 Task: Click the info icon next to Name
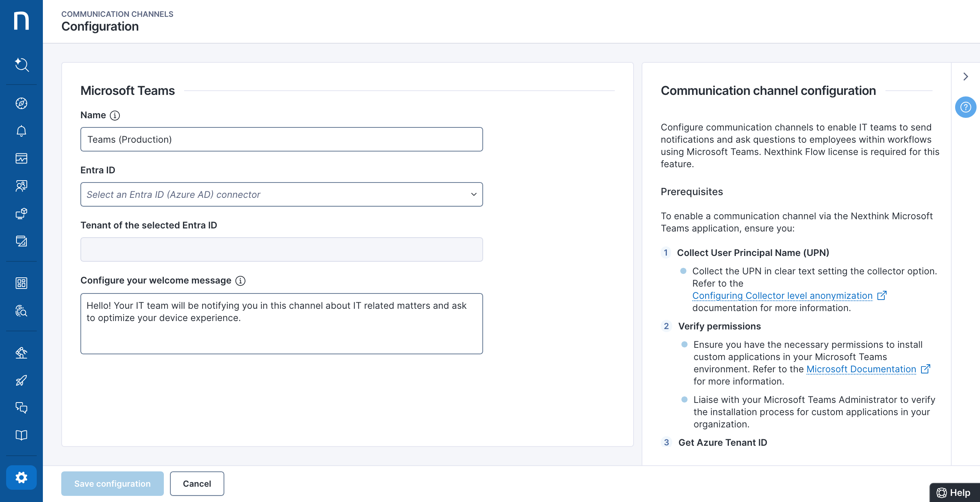pos(115,116)
